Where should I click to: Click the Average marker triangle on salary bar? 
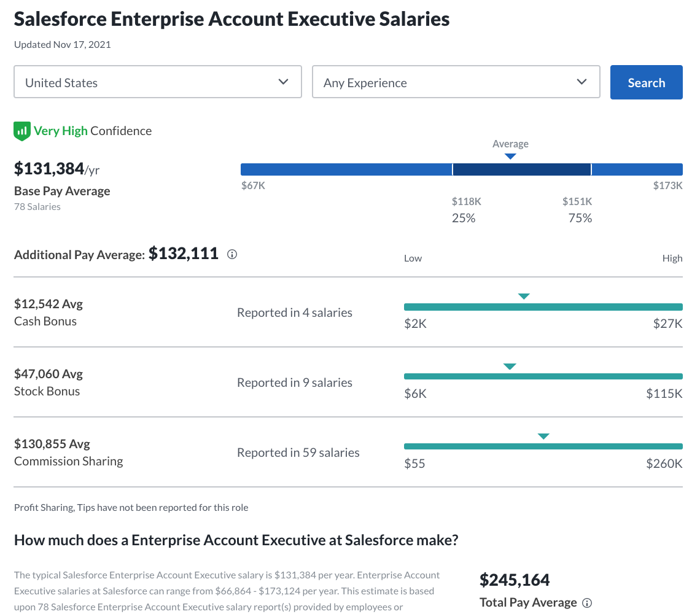[x=510, y=157]
